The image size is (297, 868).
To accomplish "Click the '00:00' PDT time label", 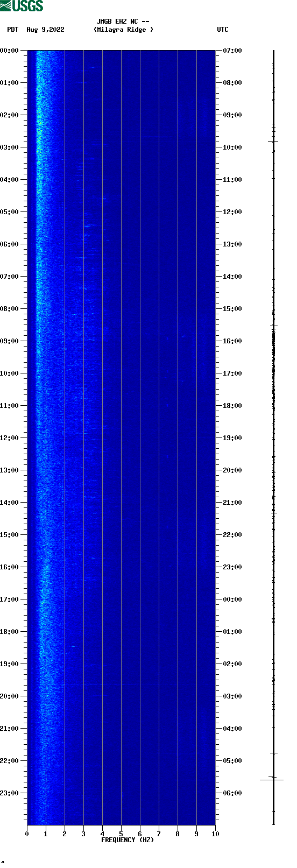I will (x=10, y=51).
